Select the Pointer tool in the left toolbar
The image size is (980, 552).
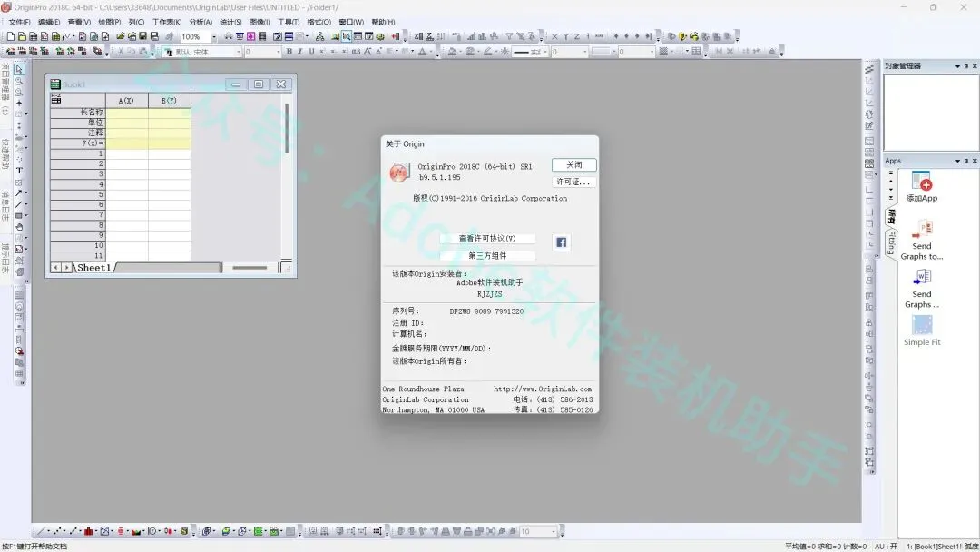pos(19,69)
